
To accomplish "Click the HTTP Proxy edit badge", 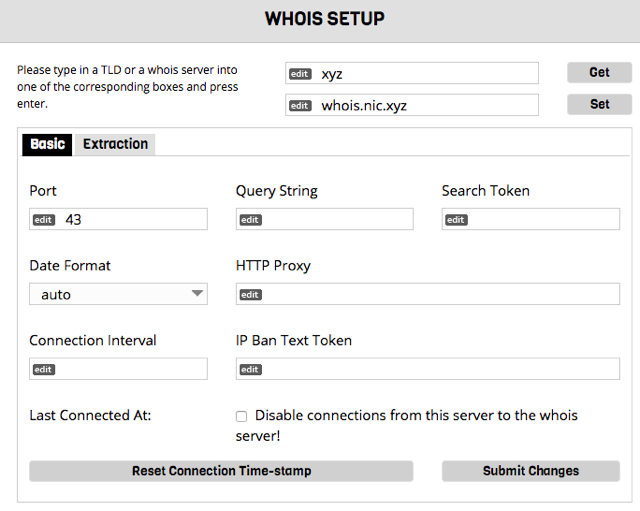I will pyautogui.click(x=250, y=295).
